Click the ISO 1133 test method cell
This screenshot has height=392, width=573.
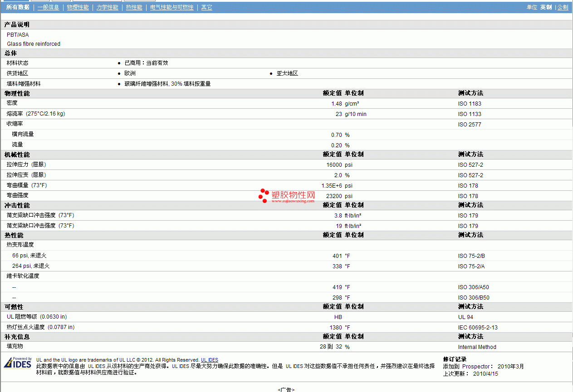tap(470, 114)
